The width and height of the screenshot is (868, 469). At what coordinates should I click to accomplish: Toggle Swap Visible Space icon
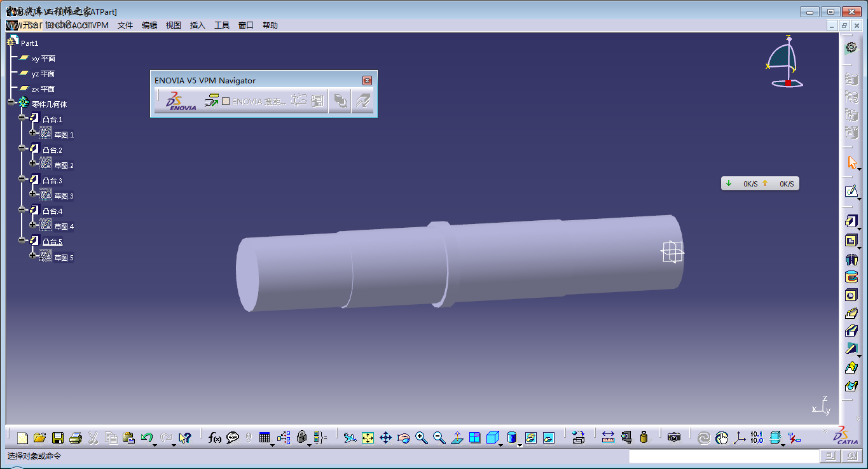(x=549, y=438)
